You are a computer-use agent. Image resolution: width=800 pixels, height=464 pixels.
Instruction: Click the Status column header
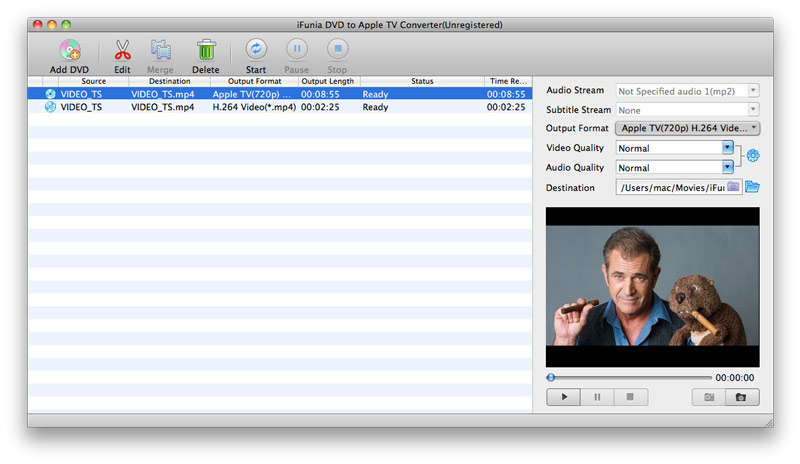click(x=422, y=81)
